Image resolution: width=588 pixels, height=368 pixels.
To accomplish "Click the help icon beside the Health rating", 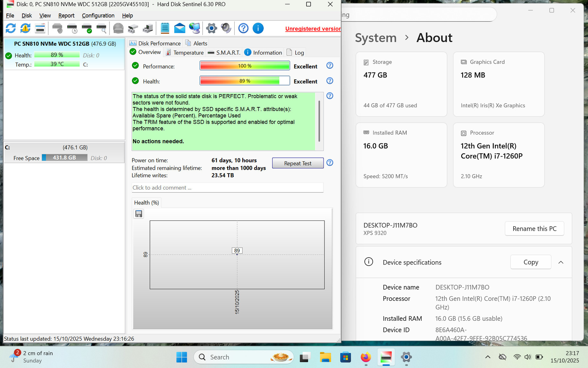I will (x=330, y=81).
